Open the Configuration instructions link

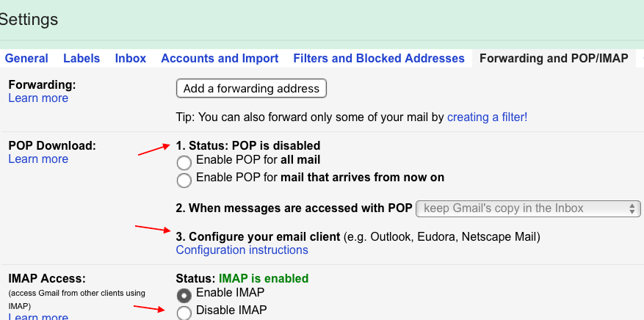(242, 250)
